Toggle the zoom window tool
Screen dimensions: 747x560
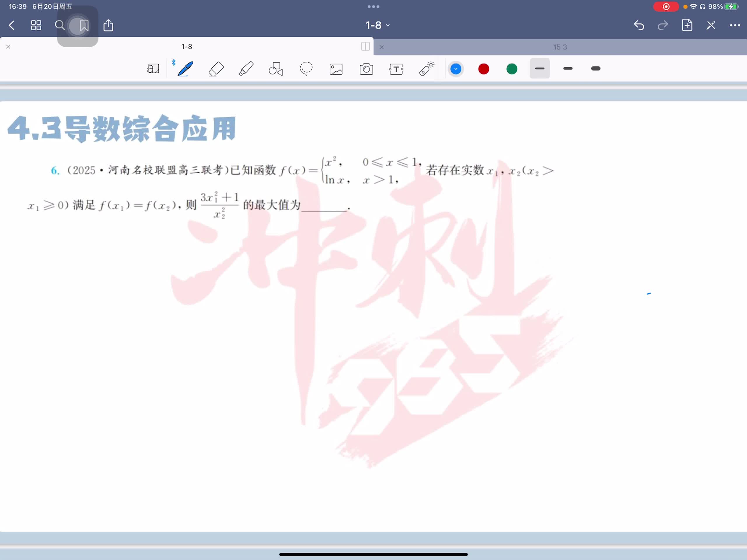pyautogui.click(x=153, y=69)
